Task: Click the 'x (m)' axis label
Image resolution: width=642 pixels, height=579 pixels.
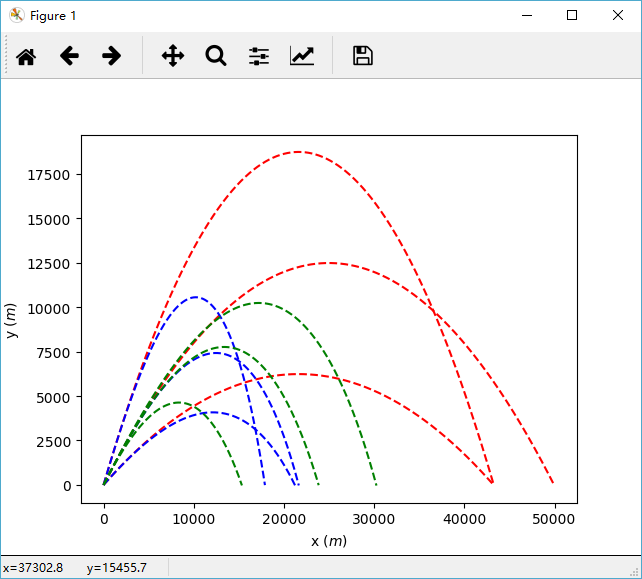Action: 329,541
